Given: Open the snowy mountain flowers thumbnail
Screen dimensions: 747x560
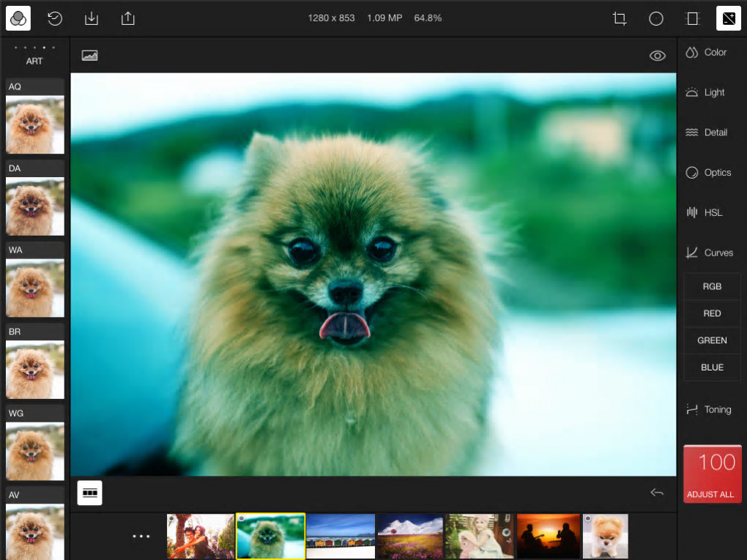Looking at the screenshot, I should [409, 536].
